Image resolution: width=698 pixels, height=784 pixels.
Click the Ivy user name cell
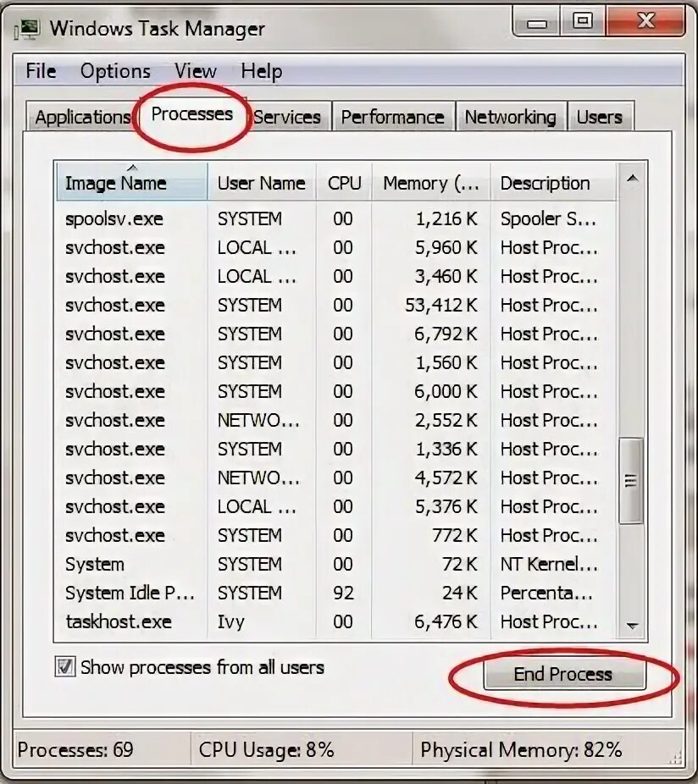[231, 622]
